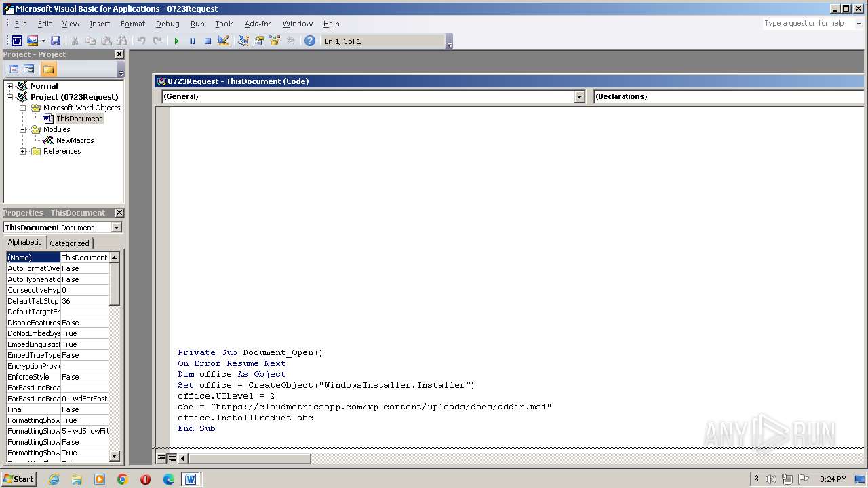Toggle Design Mode icon

click(224, 41)
